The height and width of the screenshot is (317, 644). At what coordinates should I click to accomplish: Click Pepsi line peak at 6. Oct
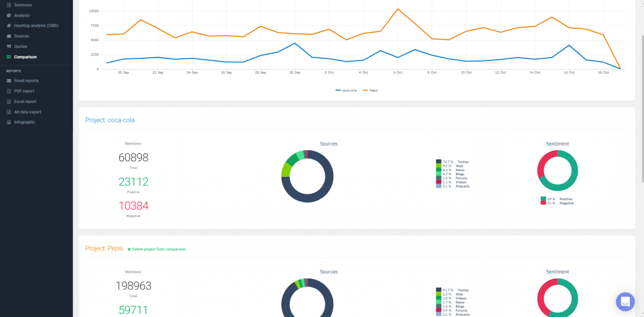pyautogui.click(x=397, y=9)
